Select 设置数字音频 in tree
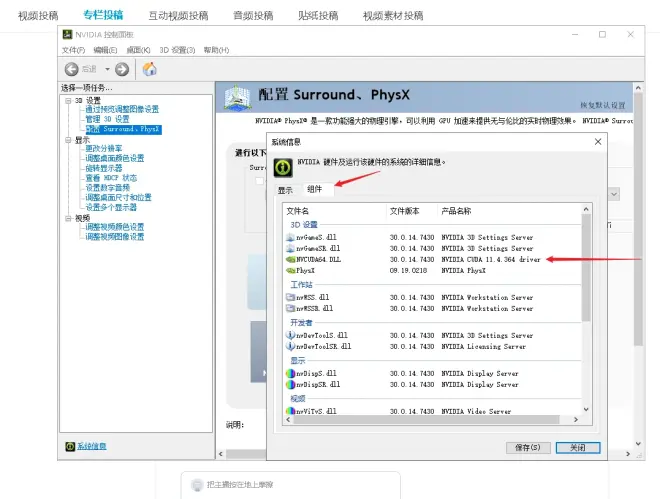The width and height of the screenshot is (660, 499). (108, 188)
